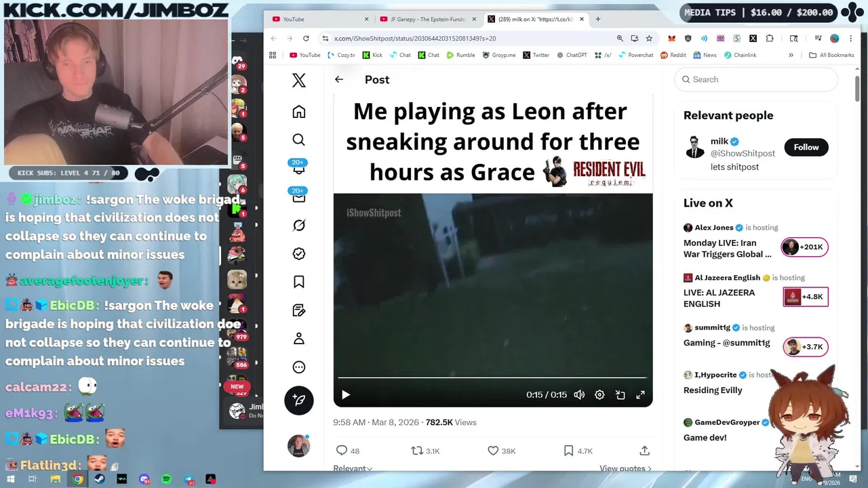Click the X logo in the sidebar
This screenshot has width=868, height=488.
[x=298, y=80]
